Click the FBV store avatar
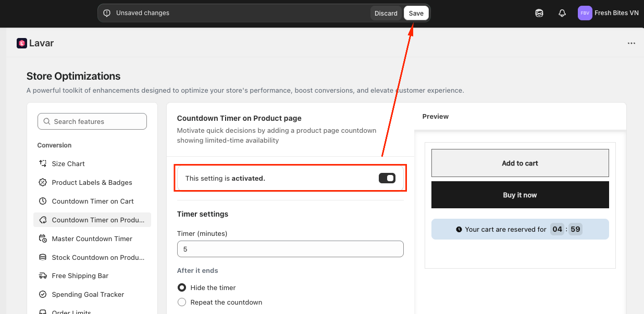 click(x=585, y=13)
